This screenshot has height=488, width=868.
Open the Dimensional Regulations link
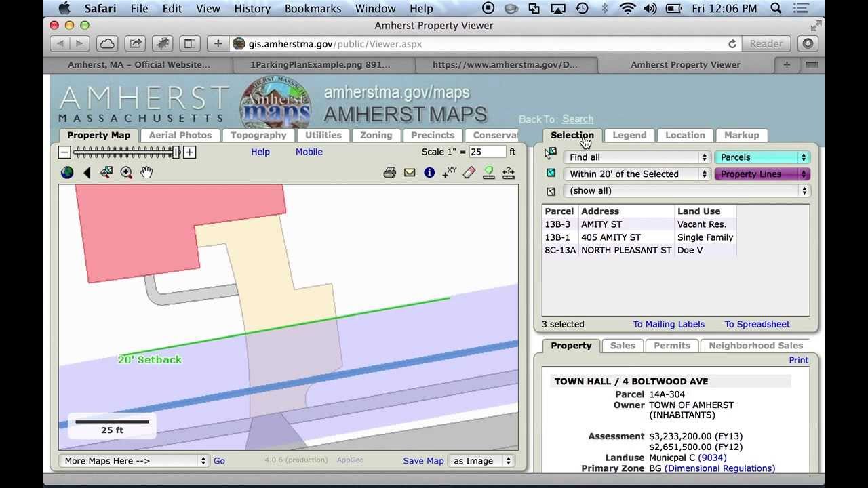tap(719, 468)
